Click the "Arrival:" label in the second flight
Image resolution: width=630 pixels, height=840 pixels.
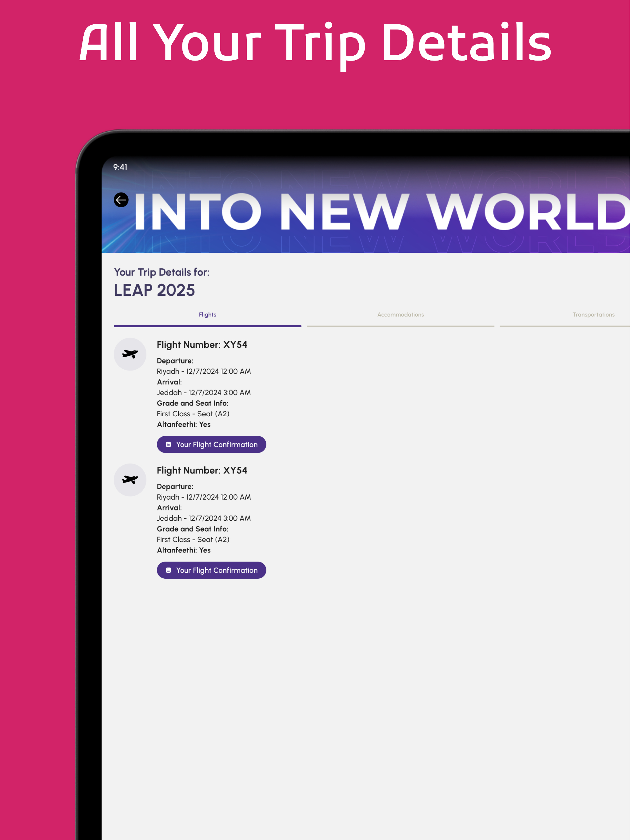(169, 508)
